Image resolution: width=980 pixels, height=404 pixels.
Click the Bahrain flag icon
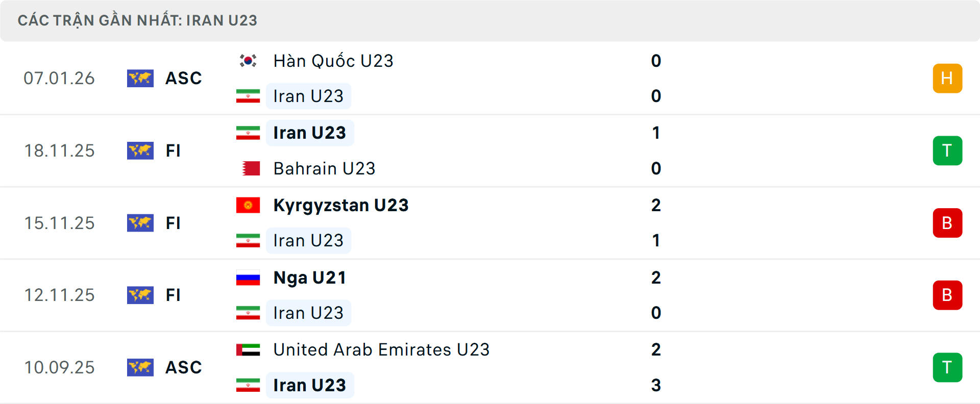point(249,168)
